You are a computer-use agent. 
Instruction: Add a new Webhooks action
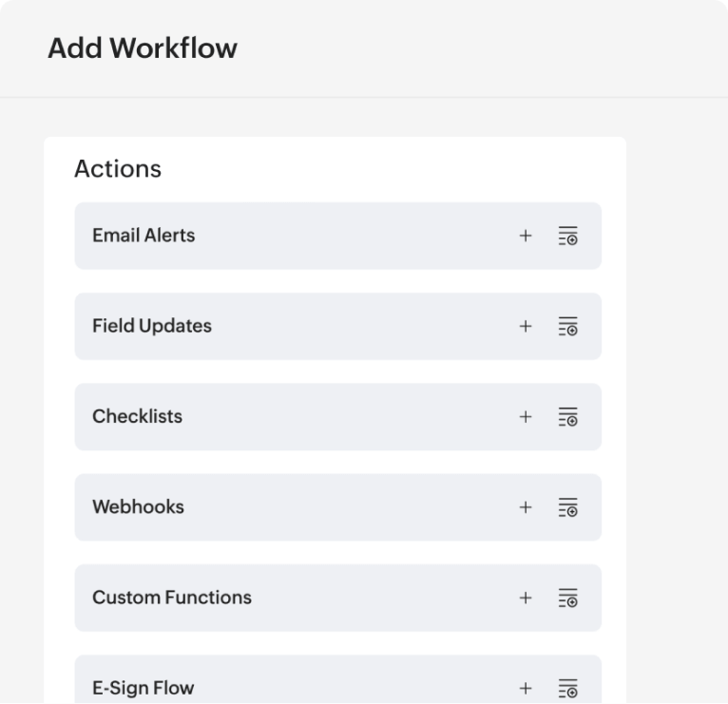[x=526, y=507]
